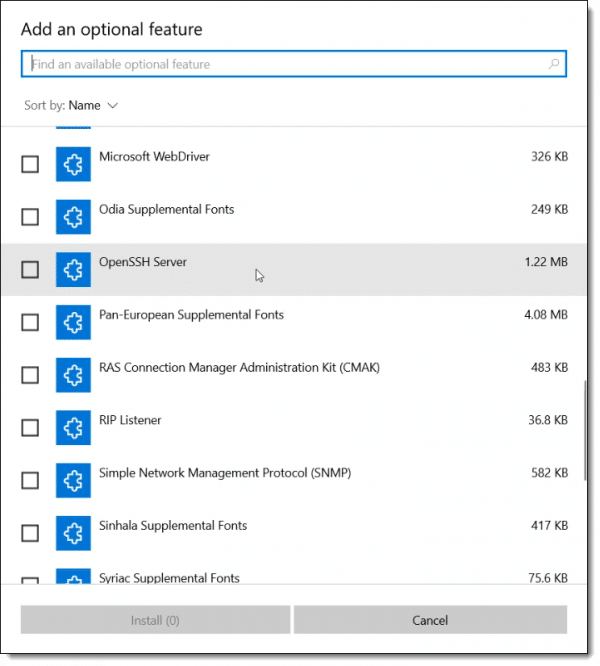Click the SNMP feature icon
The height and width of the screenshot is (666, 600).
tap(73, 480)
